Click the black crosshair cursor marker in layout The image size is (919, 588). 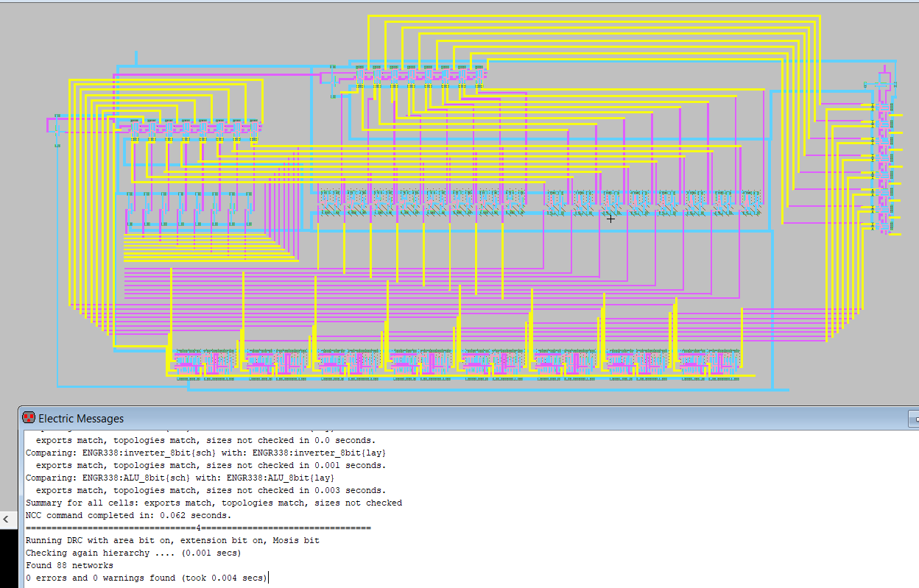(610, 218)
